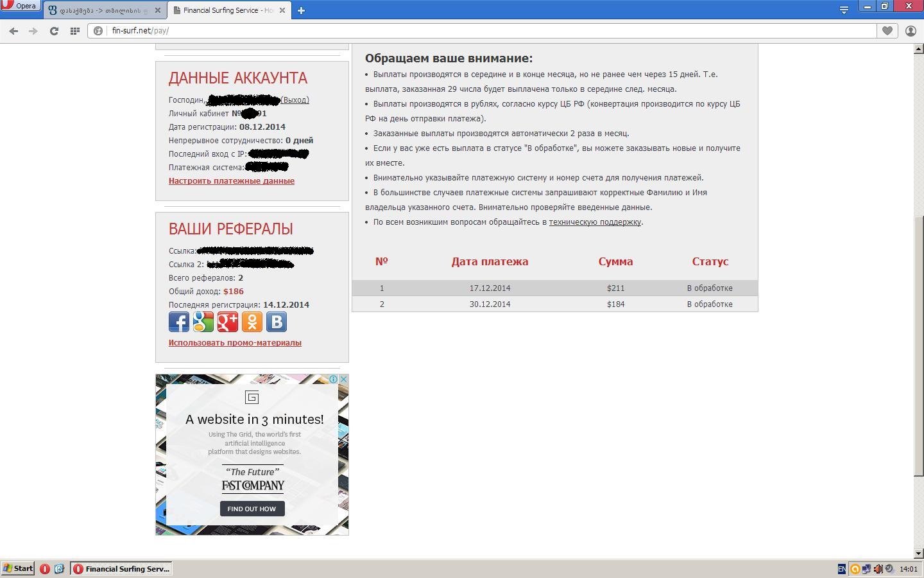Open a new tab with the plus button

click(x=301, y=10)
